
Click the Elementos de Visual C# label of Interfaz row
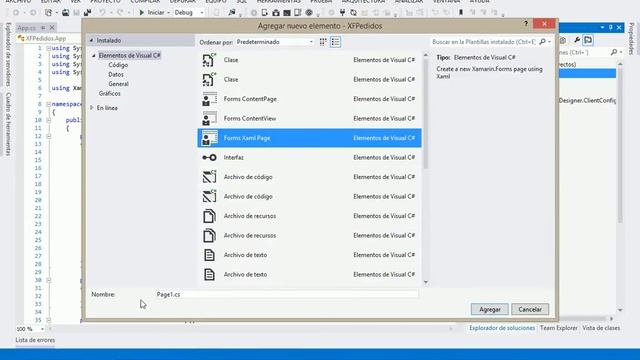384,158
